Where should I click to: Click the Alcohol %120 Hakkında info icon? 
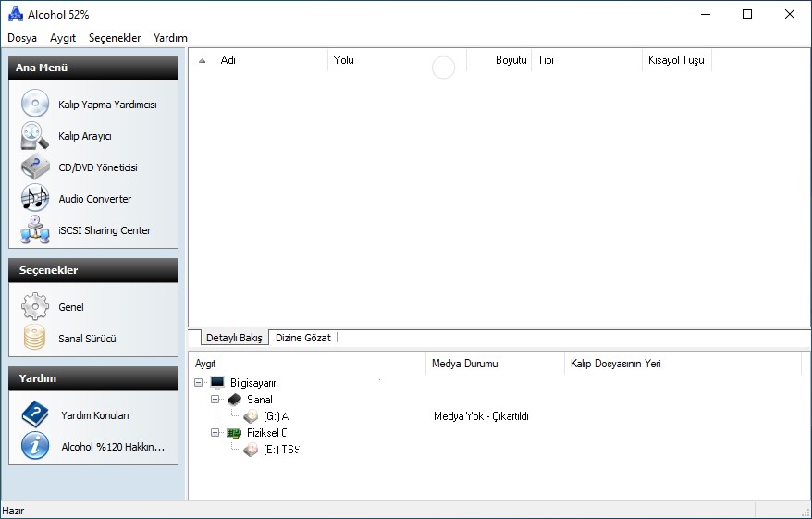[x=35, y=446]
